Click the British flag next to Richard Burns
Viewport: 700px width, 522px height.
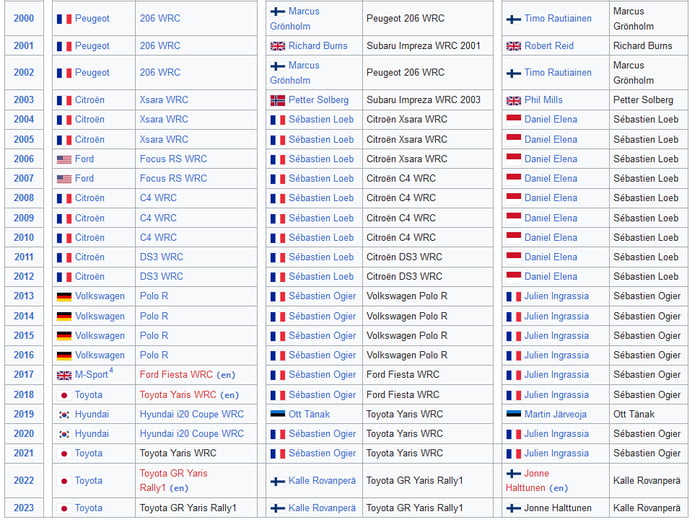pos(277,46)
